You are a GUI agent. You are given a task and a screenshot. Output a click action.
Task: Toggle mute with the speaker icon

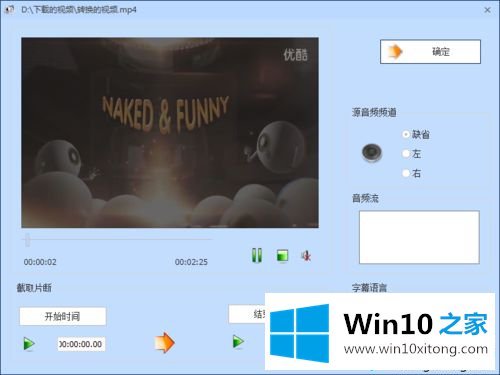[306, 256]
